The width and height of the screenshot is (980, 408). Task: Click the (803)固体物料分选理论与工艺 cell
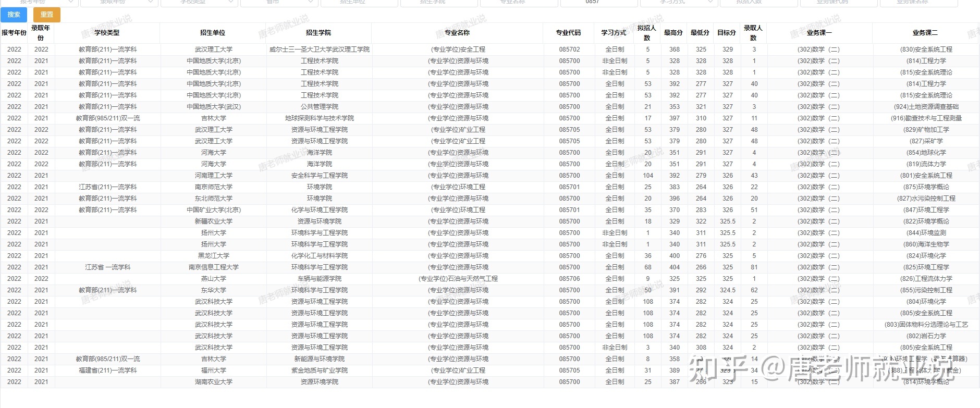coord(926,325)
